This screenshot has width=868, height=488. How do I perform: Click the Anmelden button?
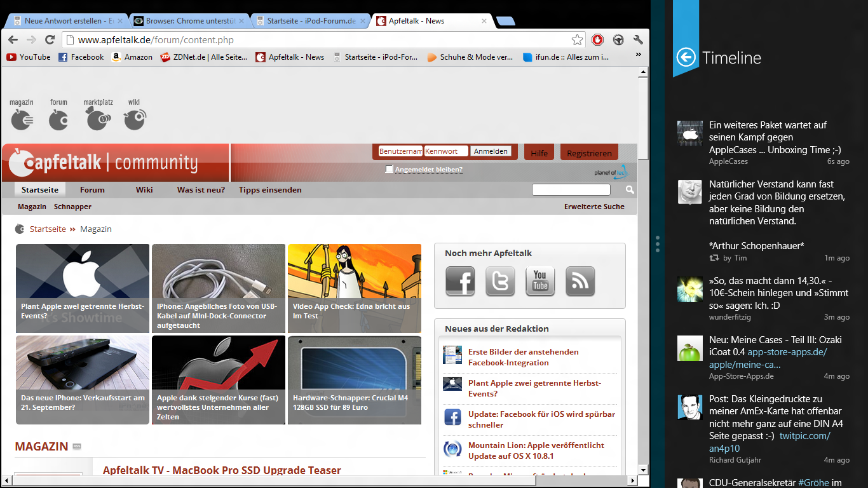point(491,151)
